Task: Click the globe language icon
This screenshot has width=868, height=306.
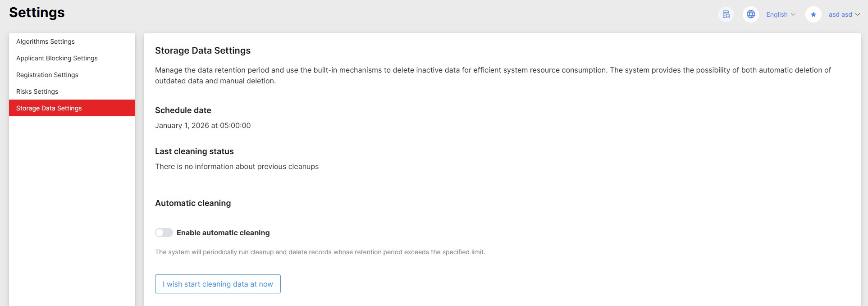Action: click(x=751, y=14)
